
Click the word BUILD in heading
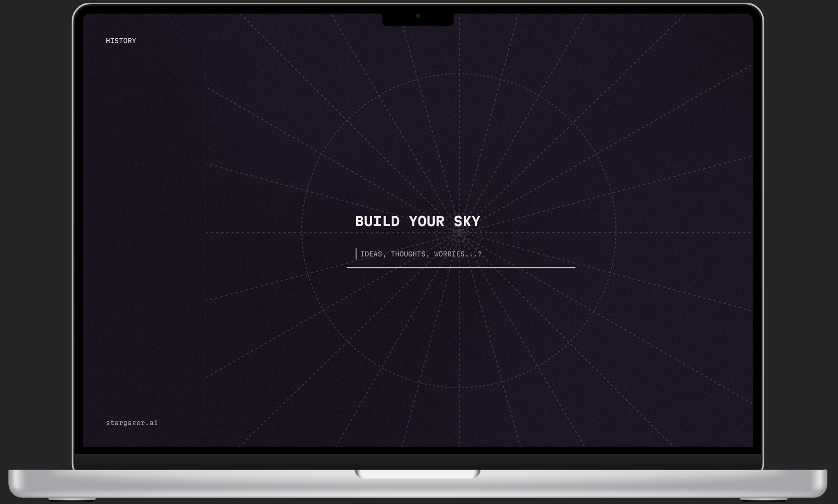coord(377,221)
